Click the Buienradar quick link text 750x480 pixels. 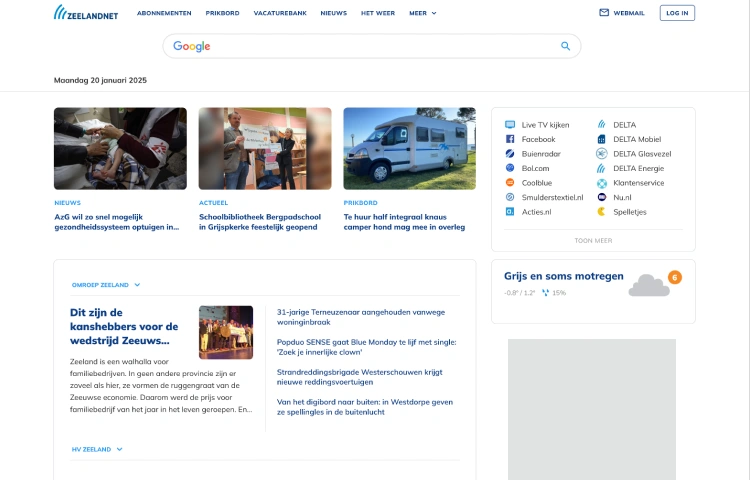click(541, 154)
